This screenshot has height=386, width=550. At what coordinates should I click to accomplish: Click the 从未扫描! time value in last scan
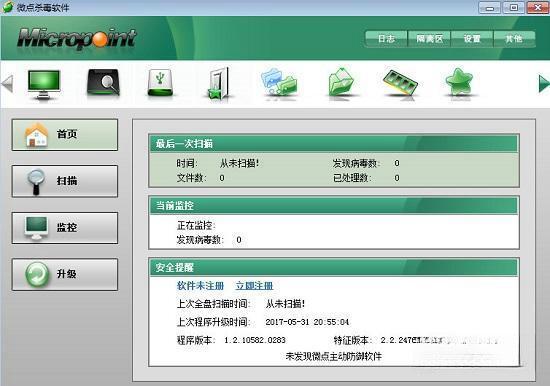[x=240, y=163]
